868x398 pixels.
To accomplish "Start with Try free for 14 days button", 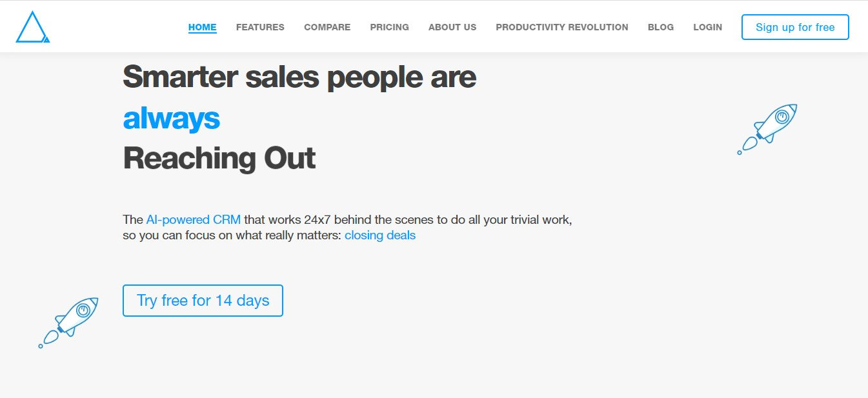I will (203, 301).
